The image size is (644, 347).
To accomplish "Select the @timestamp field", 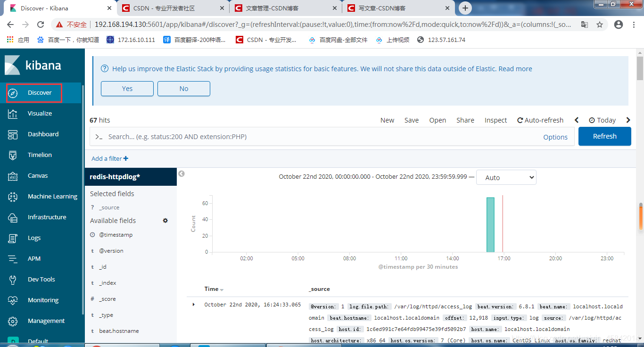I will [x=116, y=235].
